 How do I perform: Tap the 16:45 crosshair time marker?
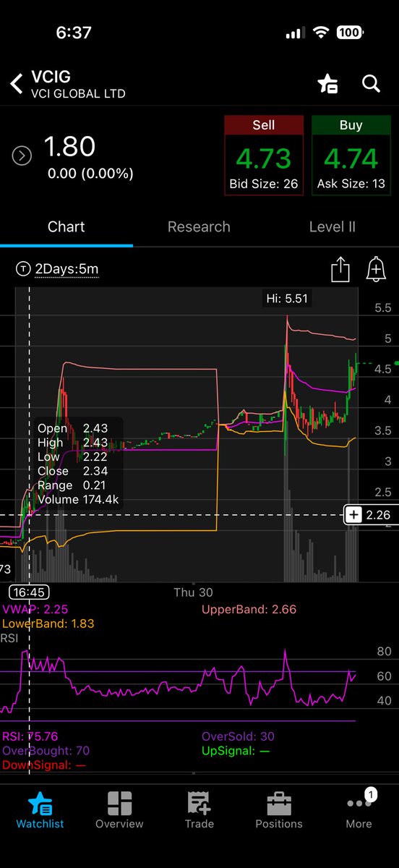click(x=29, y=591)
